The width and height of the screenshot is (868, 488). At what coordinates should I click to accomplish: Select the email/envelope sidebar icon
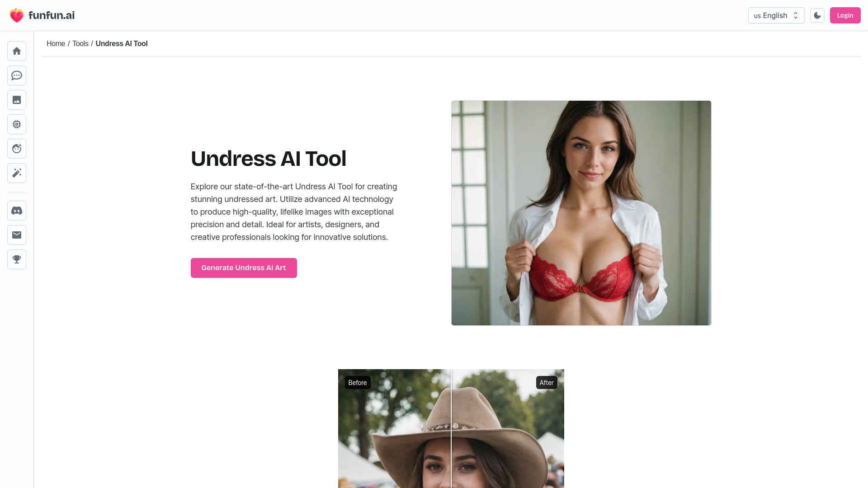[x=17, y=235]
